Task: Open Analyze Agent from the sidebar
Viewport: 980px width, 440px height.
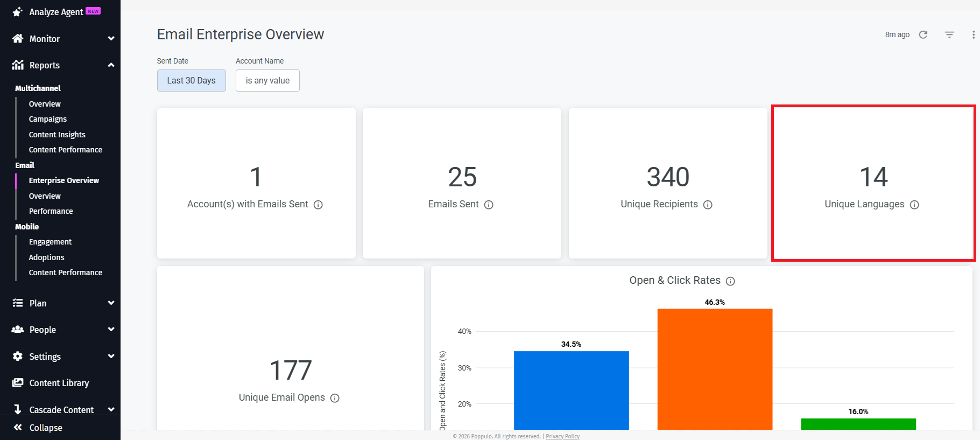Action: point(56,12)
